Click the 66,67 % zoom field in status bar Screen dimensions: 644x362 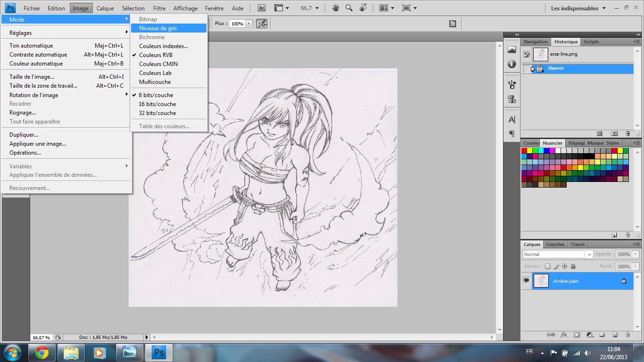point(41,337)
